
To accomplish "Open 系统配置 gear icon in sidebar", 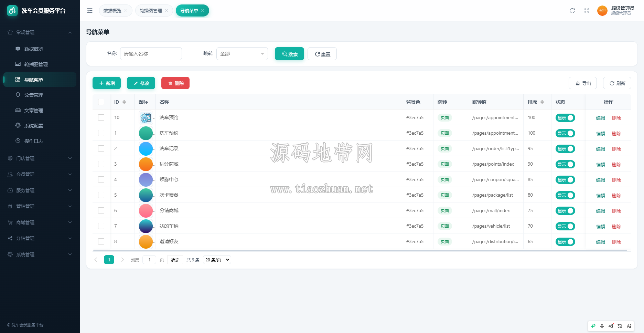I will click(x=18, y=125).
